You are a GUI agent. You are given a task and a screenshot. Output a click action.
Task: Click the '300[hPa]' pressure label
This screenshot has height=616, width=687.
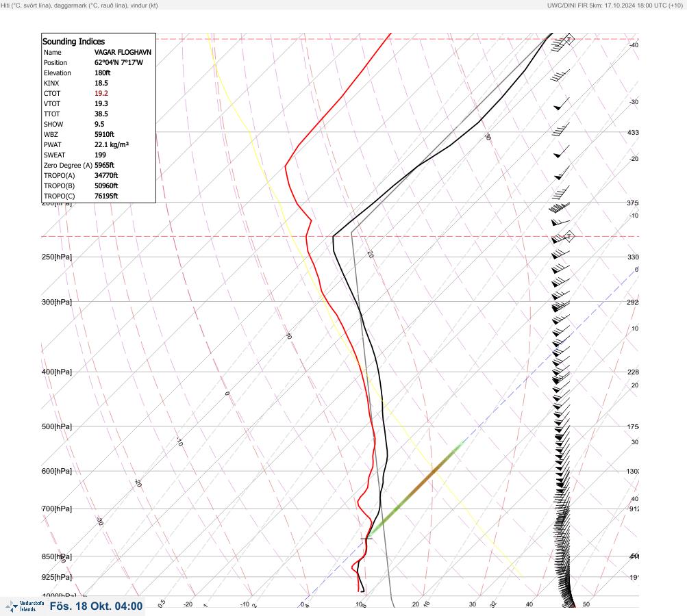57,302
